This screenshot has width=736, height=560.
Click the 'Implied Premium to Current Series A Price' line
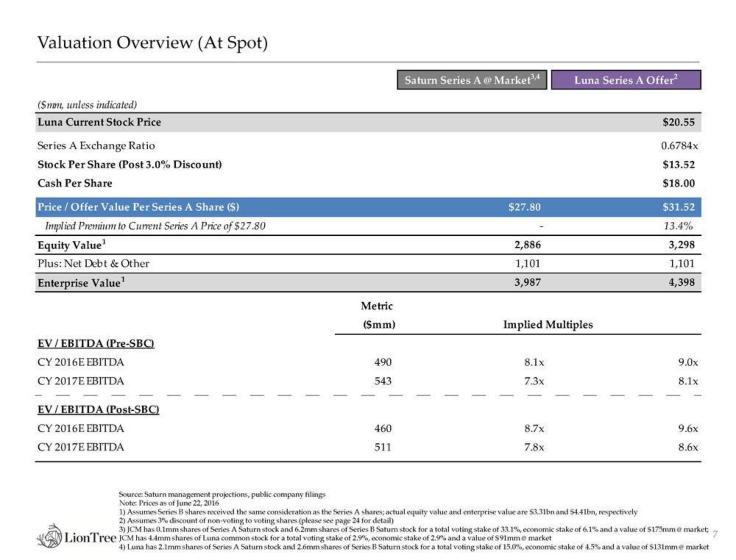click(x=155, y=226)
